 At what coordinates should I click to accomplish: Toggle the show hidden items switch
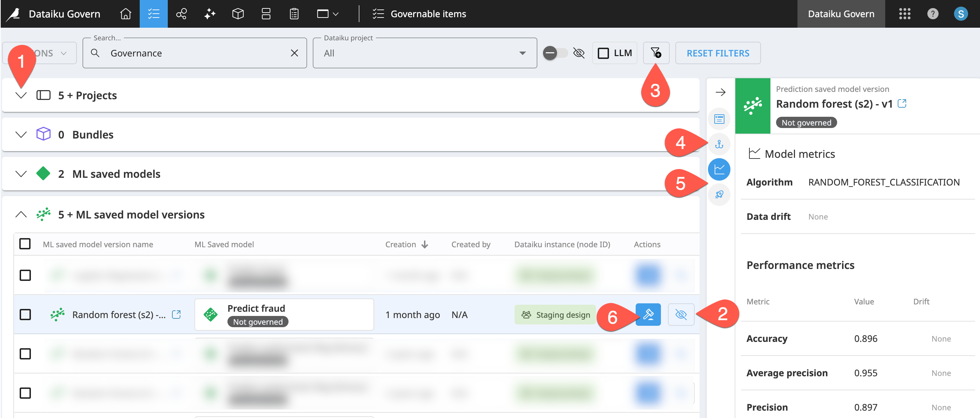click(x=555, y=53)
